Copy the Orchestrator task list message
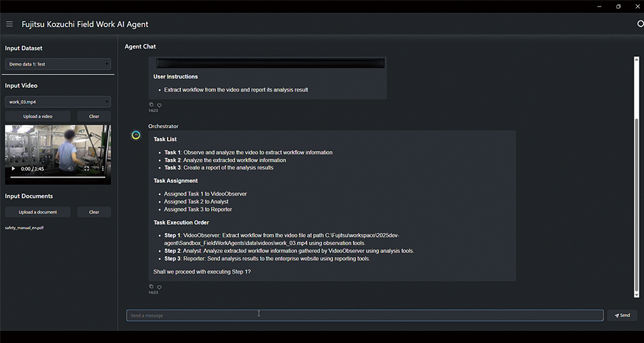The height and width of the screenshot is (343, 644). pyautogui.click(x=151, y=286)
